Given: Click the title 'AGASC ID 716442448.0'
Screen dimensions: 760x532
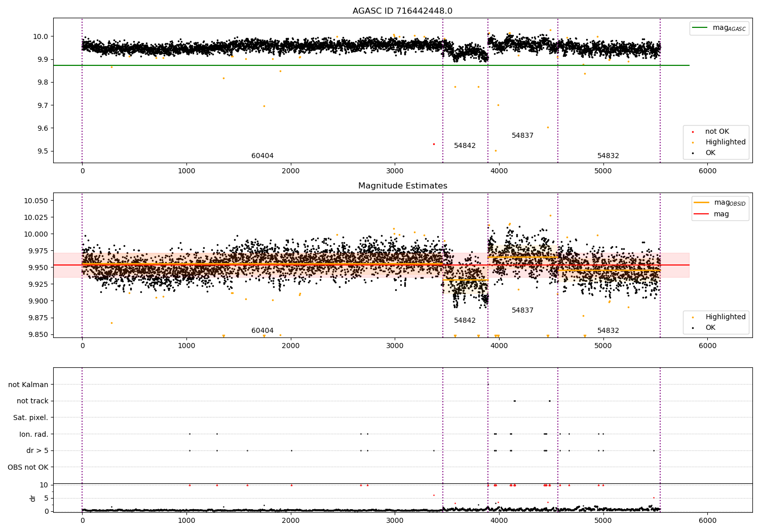Looking at the screenshot, I should pos(402,11).
